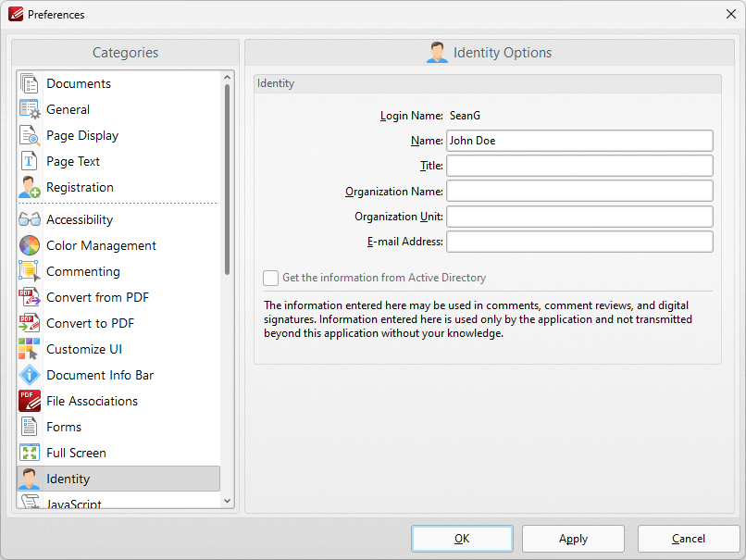Click the Identity Options header avatar icon
This screenshot has height=560, width=746.
coord(437,53)
